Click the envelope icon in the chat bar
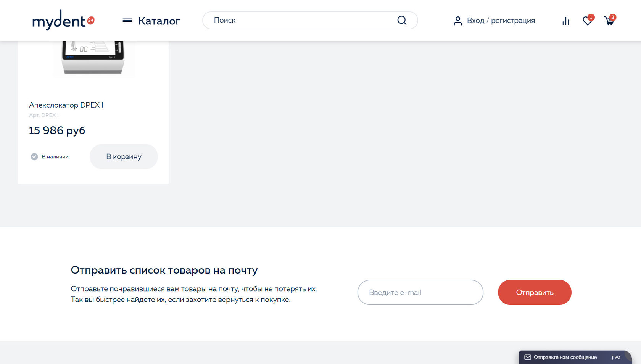The height and width of the screenshot is (364, 641). click(x=528, y=357)
